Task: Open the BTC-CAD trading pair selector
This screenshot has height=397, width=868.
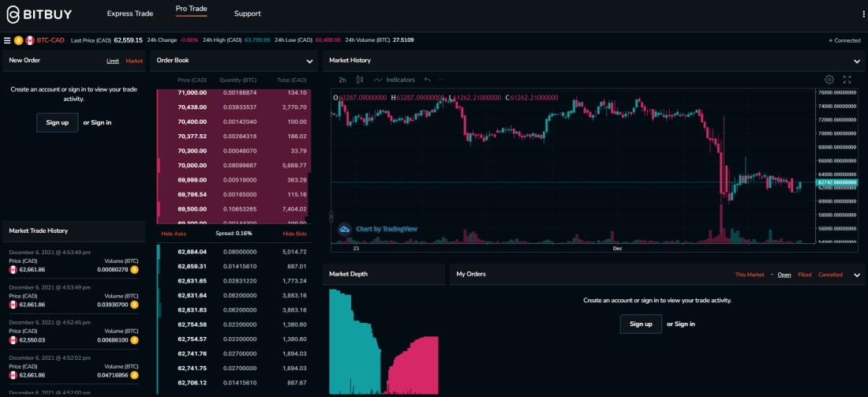Action: point(51,40)
